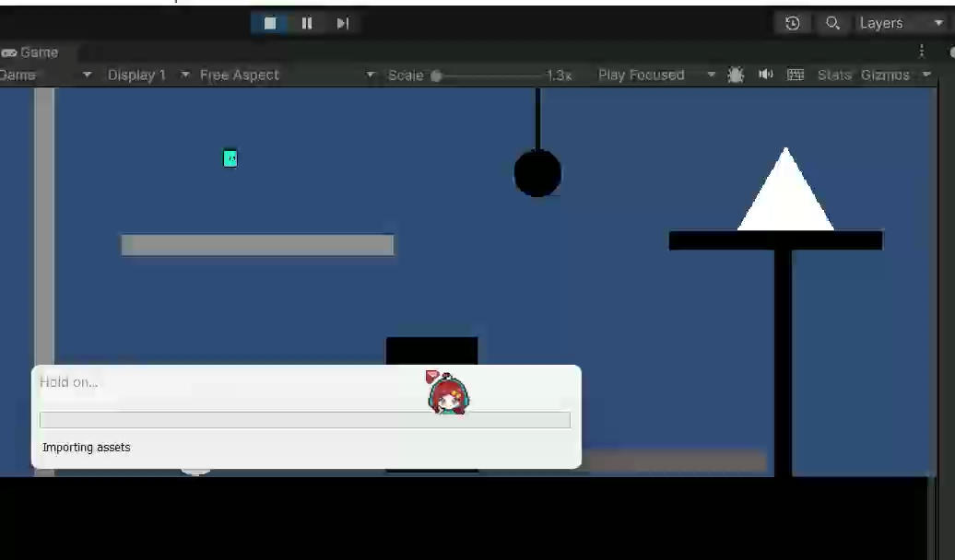Toggle Gizmos in the Game view
The width and height of the screenshot is (955, 560).
[885, 75]
